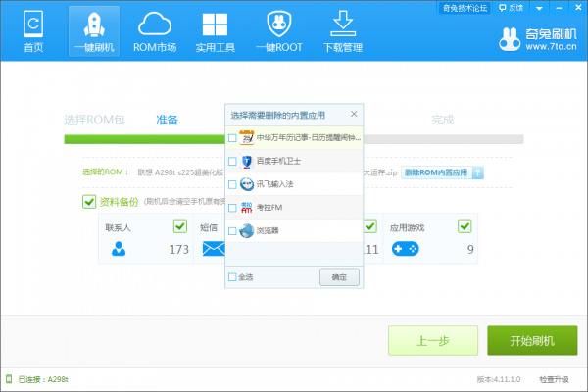Click the 联系人 person icon

tap(119, 249)
